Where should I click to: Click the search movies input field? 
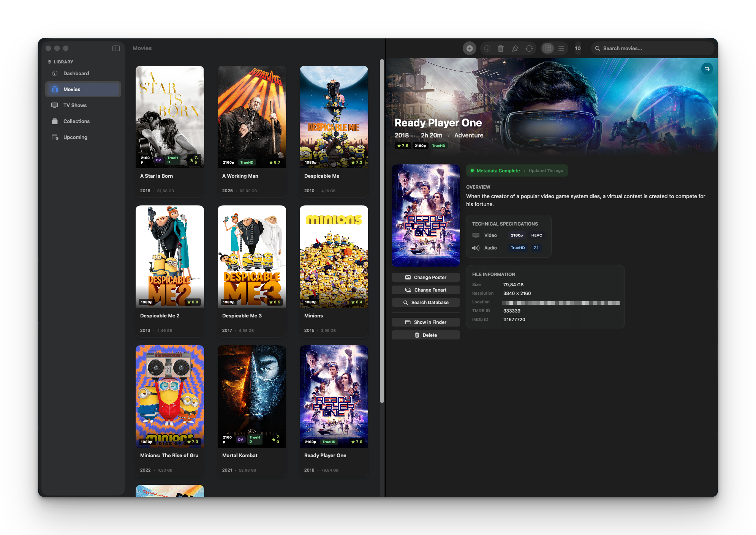tap(652, 48)
